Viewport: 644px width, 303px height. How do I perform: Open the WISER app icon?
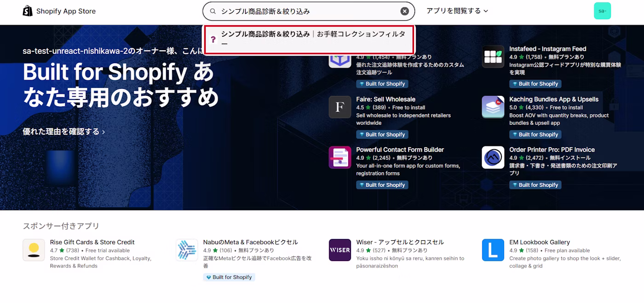(x=340, y=250)
